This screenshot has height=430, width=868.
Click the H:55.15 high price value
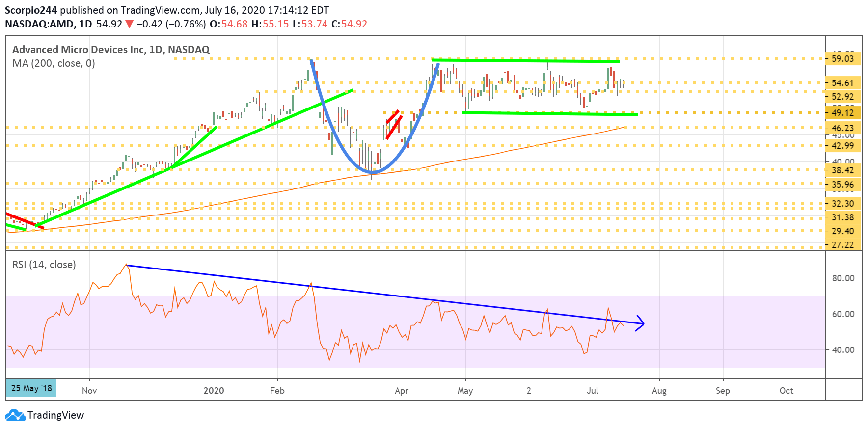(x=270, y=24)
